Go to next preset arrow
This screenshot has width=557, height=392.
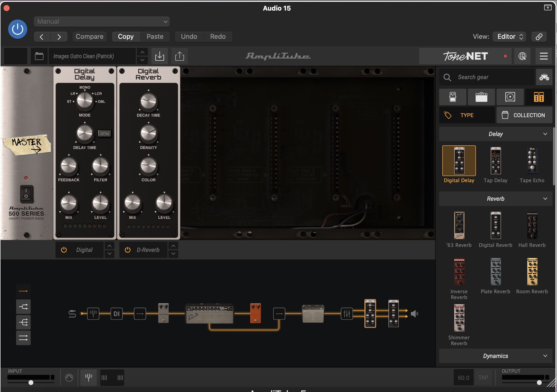(59, 37)
